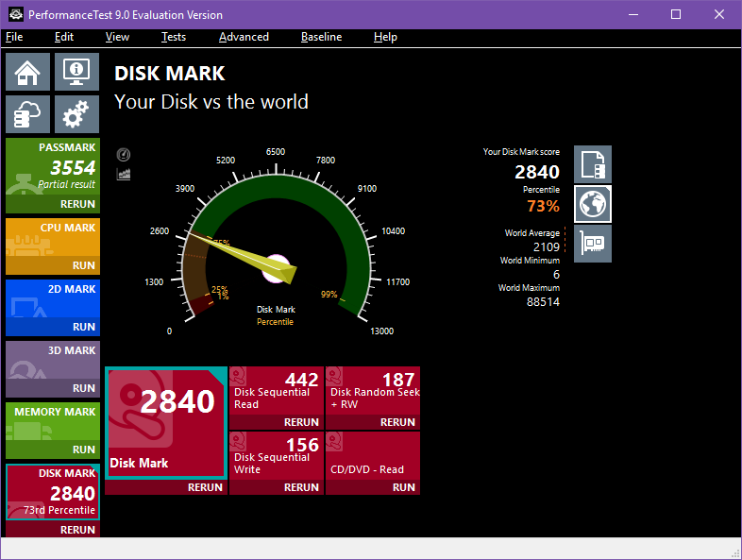Rerun the PassMark overall test

[77, 204]
